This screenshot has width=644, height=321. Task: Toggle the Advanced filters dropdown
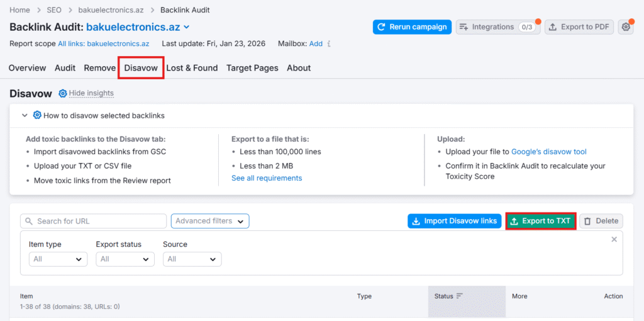point(210,221)
